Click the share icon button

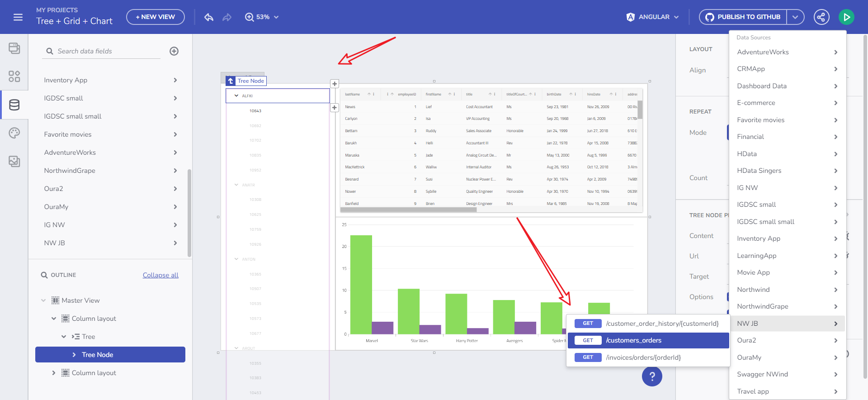821,17
